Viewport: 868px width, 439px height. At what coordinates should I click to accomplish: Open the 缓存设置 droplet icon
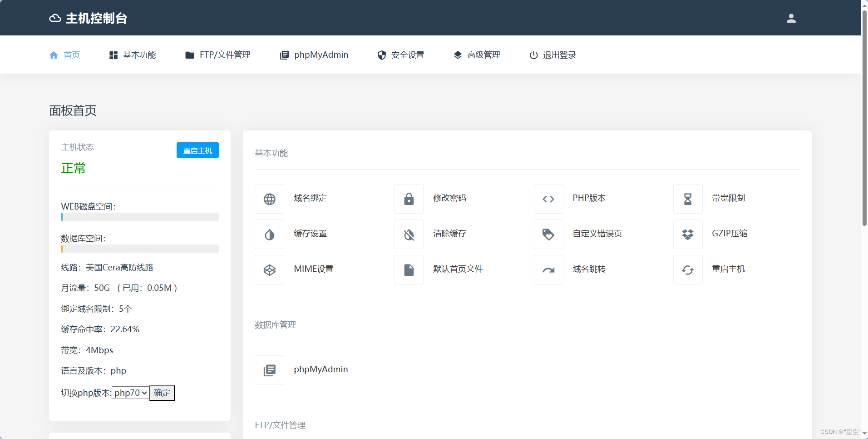point(269,234)
